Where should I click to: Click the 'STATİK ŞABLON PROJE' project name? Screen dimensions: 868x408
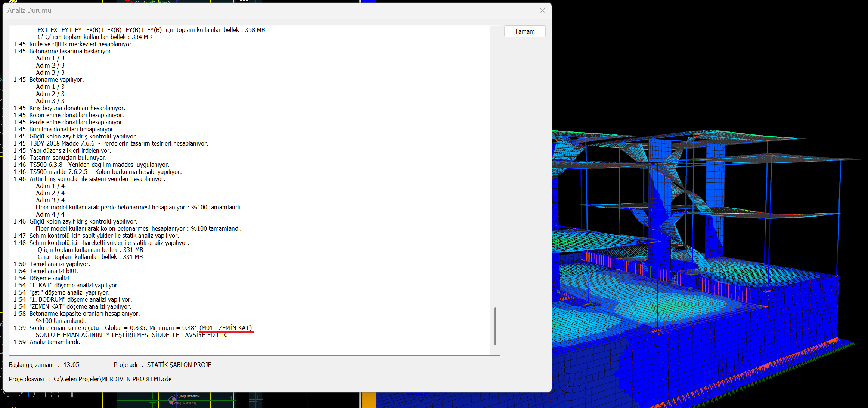[x=179, y=365]
